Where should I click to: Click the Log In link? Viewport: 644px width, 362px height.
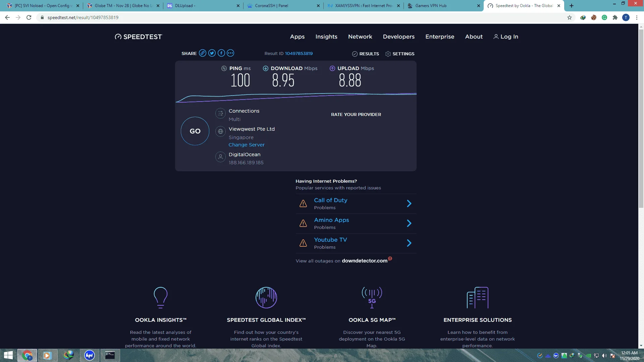[x=506, y=37]
